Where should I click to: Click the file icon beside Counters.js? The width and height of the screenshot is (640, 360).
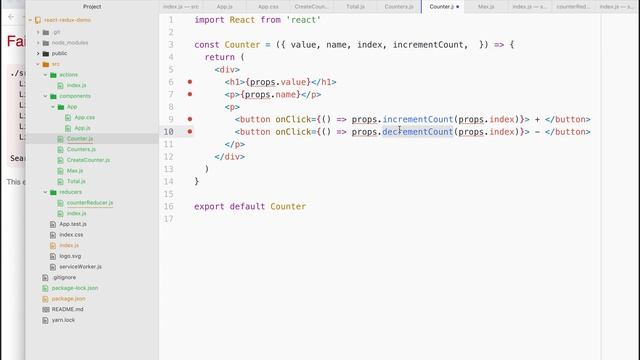60,149
